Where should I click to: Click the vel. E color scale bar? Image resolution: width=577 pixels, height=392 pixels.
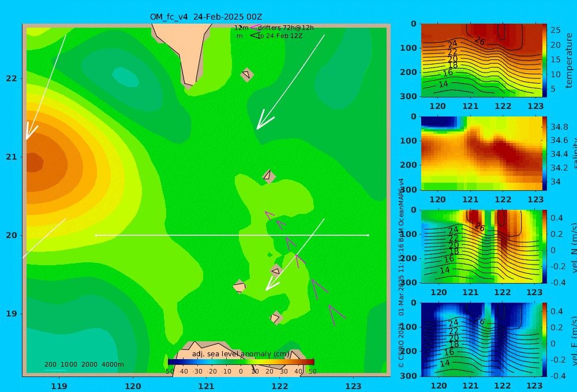tap(545, 340)
